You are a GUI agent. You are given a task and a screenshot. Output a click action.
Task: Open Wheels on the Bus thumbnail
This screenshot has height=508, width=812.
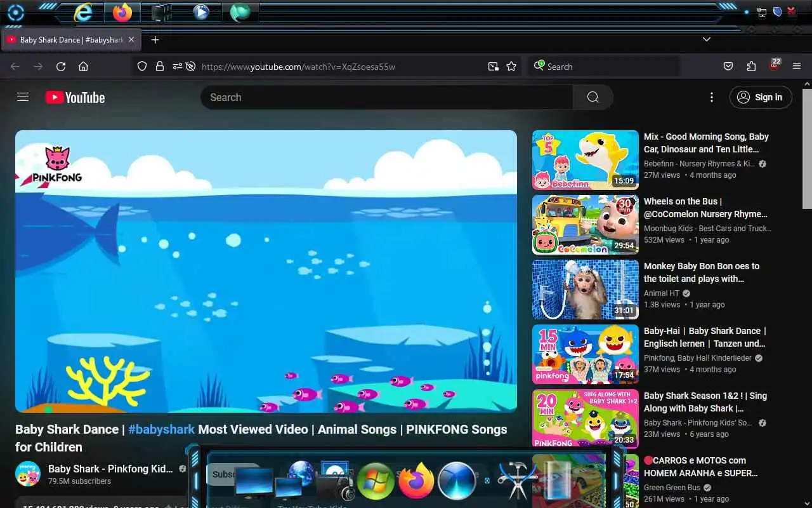[x=586, y=225]
